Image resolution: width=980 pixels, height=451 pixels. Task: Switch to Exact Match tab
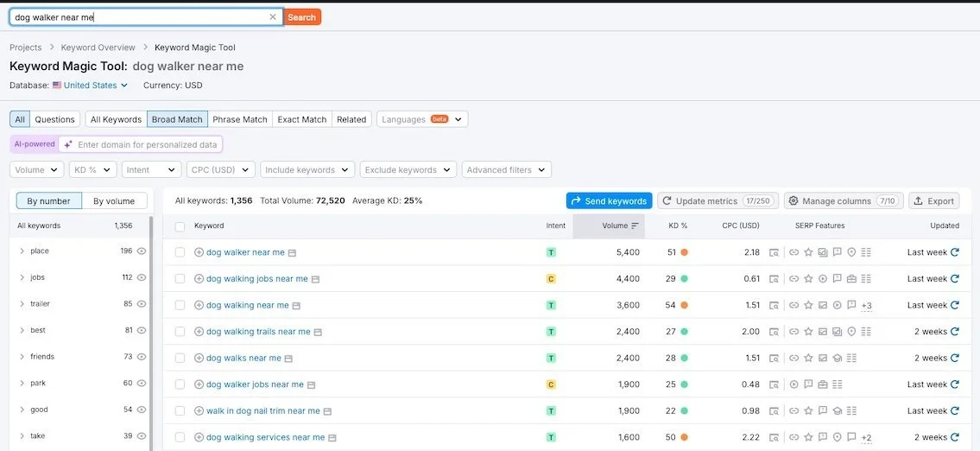tap(302, 119)
